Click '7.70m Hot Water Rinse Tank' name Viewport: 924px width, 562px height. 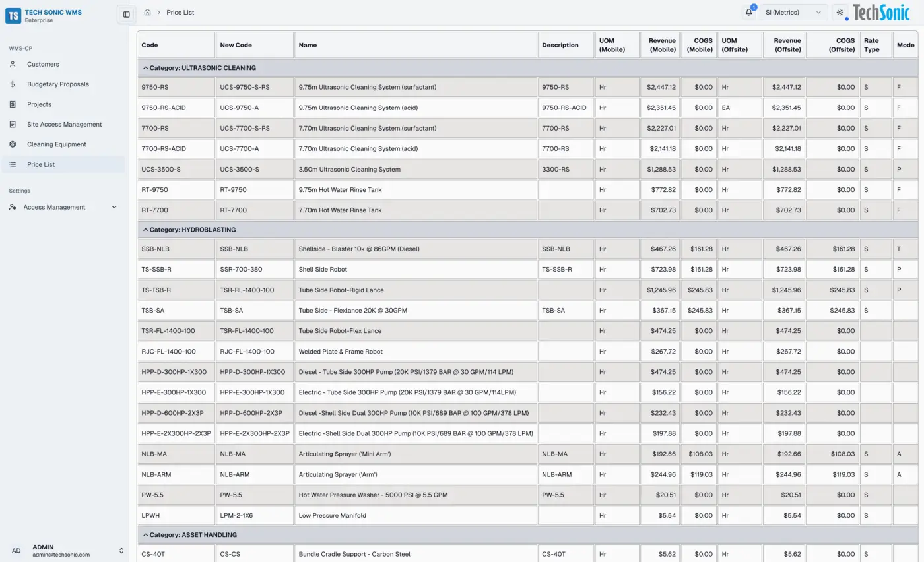pyautogui.click(x=416, y=210)
